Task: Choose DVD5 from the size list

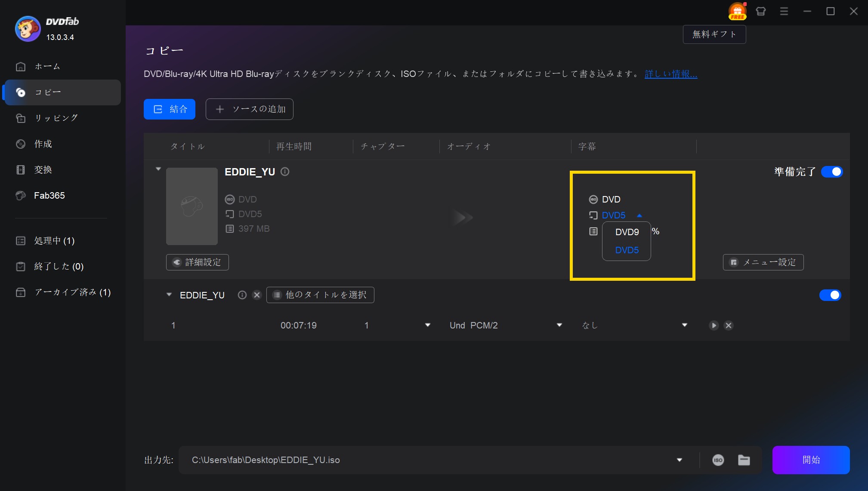Action: coord(627,250)
